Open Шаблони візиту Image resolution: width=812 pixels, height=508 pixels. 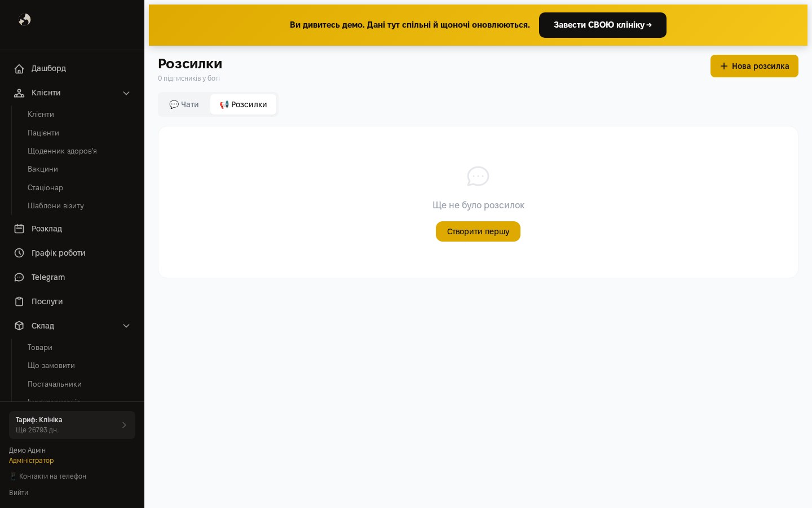(56, 206)
